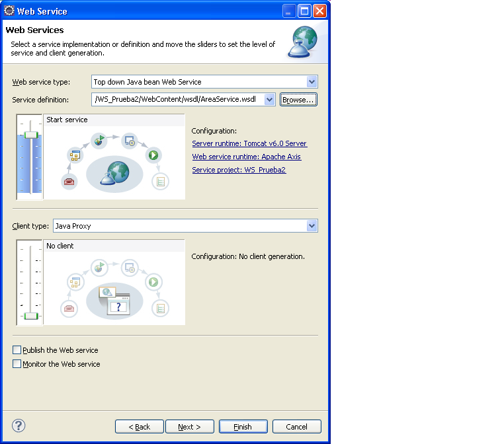The height and width of the screenshot is (444, 504).
Task: Click the Back button
Action: click(139, 427)
